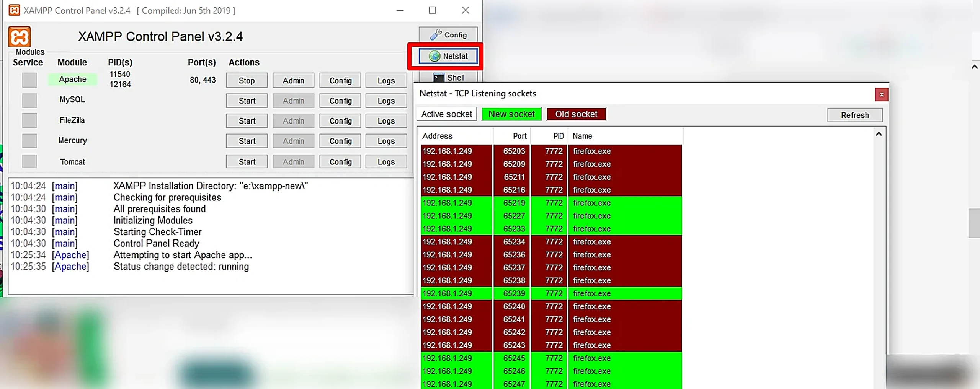The height and width of the screenshot is (389, 980).
Task: Select the row with port 65219
Action: tap(551, 203)
